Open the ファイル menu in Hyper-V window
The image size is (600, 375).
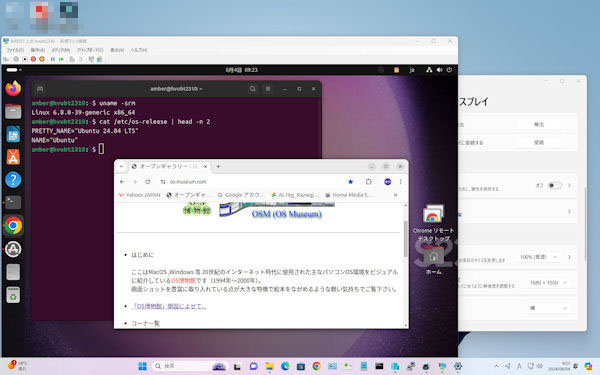15,50
